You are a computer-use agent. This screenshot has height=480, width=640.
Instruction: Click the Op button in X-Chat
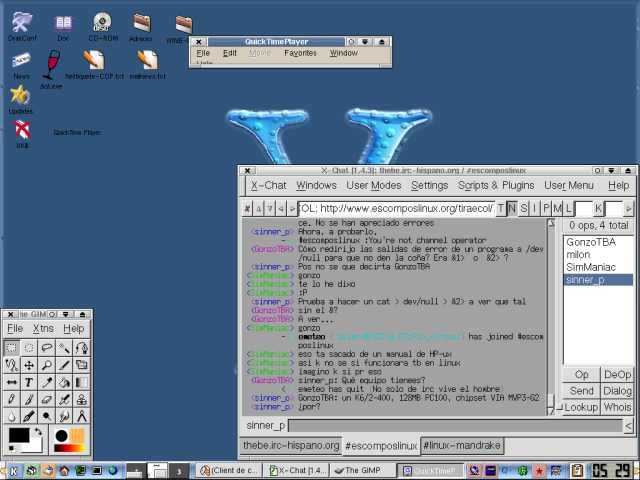581,375
